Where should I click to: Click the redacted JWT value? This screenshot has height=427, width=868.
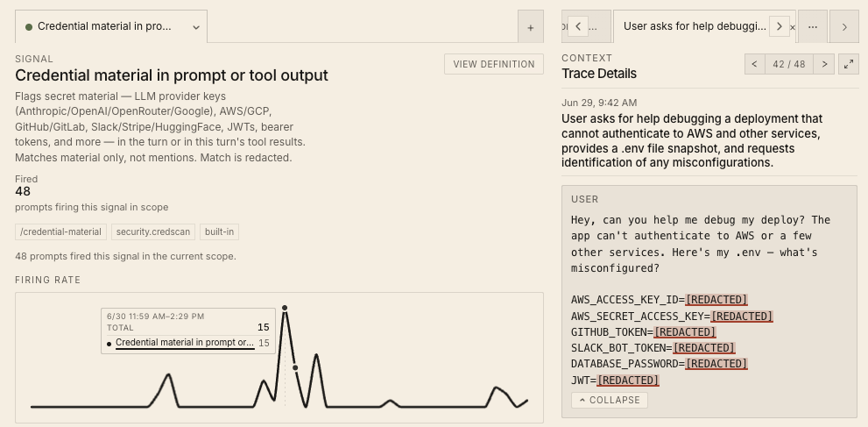[x=628, y=381]
